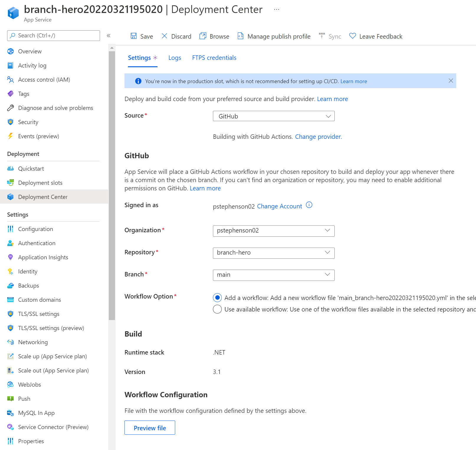Switch to the Logs tab
This screenshot has height=450, width=476.
(x=175, y=58)
